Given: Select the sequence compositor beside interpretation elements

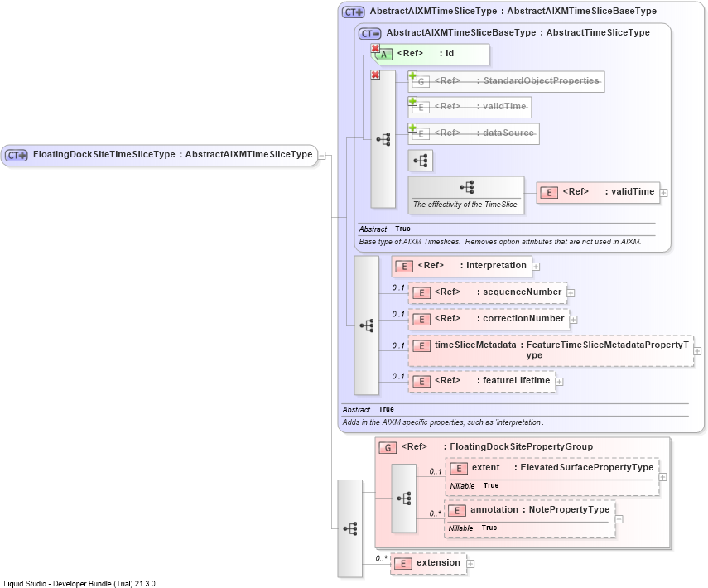Looking at the screenshot, I should pos(366,325).
